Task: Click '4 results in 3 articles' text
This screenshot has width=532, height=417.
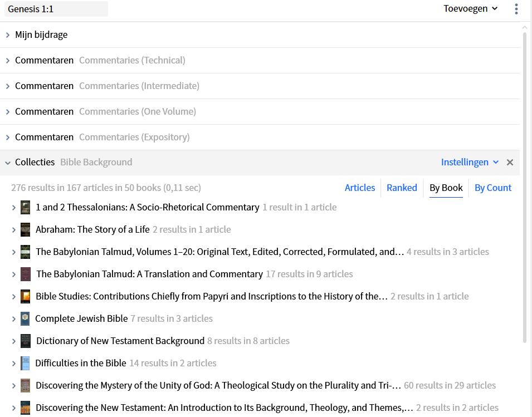Action: click(x=448, y=252)
